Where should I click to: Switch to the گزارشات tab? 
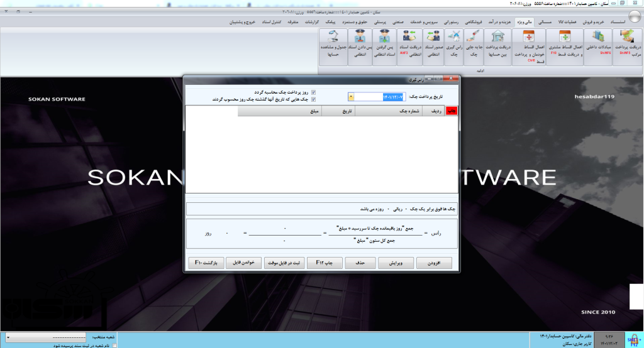[x=312, y=22]
